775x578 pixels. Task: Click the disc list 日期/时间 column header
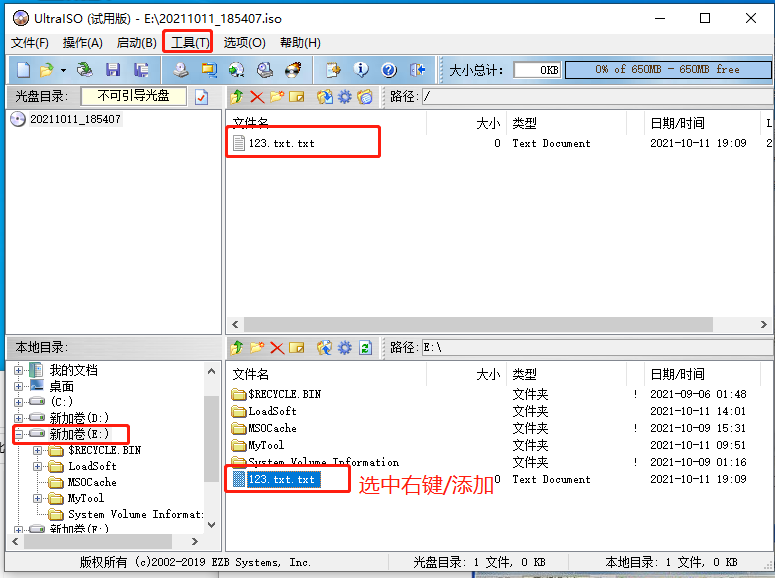701,124
